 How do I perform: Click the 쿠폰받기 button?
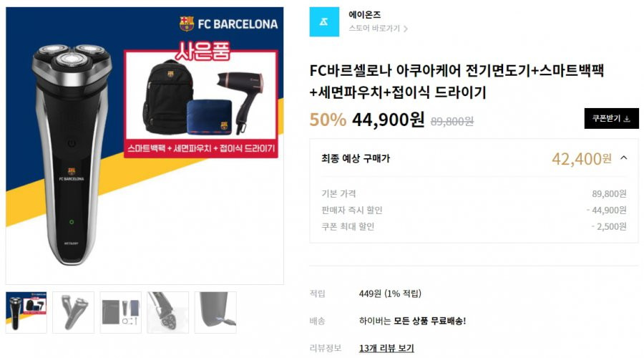tap(611, 118)
